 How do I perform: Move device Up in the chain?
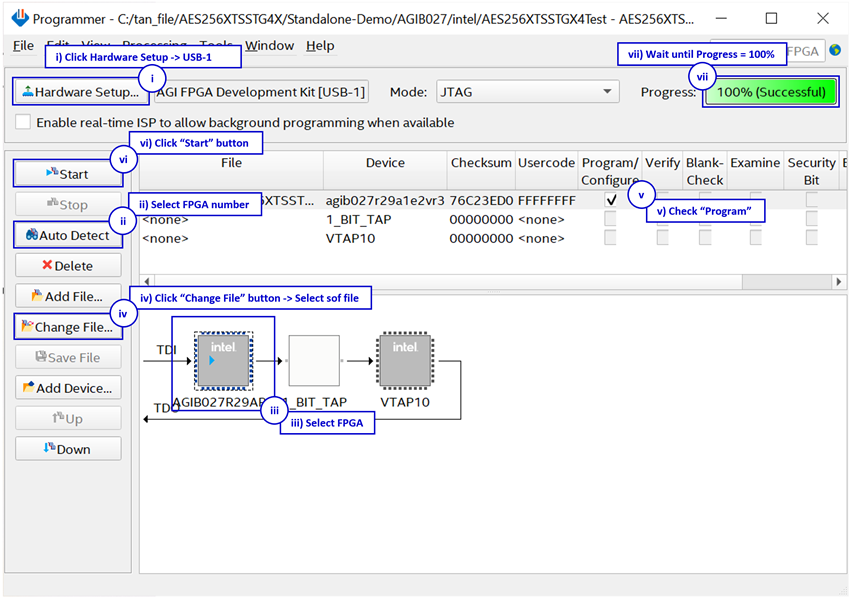68,419
